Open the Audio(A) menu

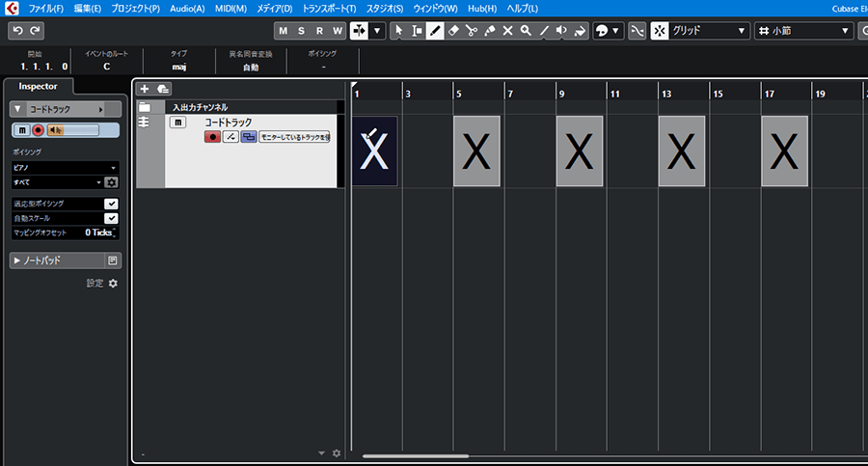[187, 9]
